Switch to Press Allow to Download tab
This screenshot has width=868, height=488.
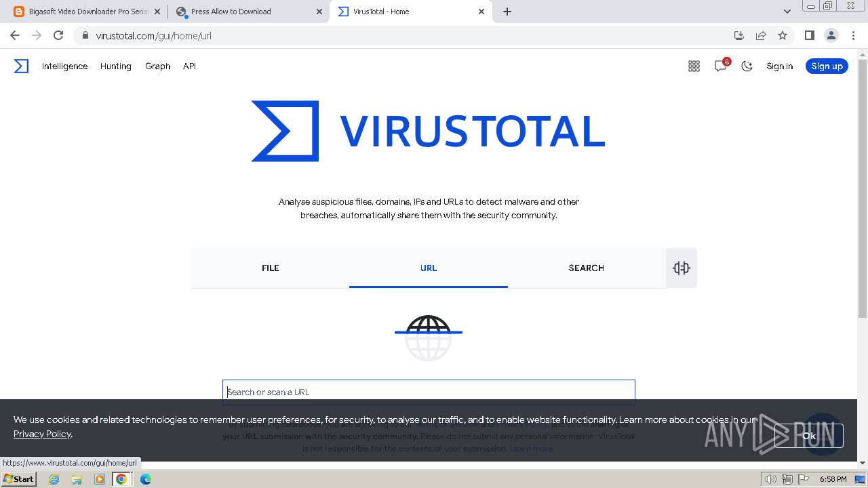[x=249, y=12]
